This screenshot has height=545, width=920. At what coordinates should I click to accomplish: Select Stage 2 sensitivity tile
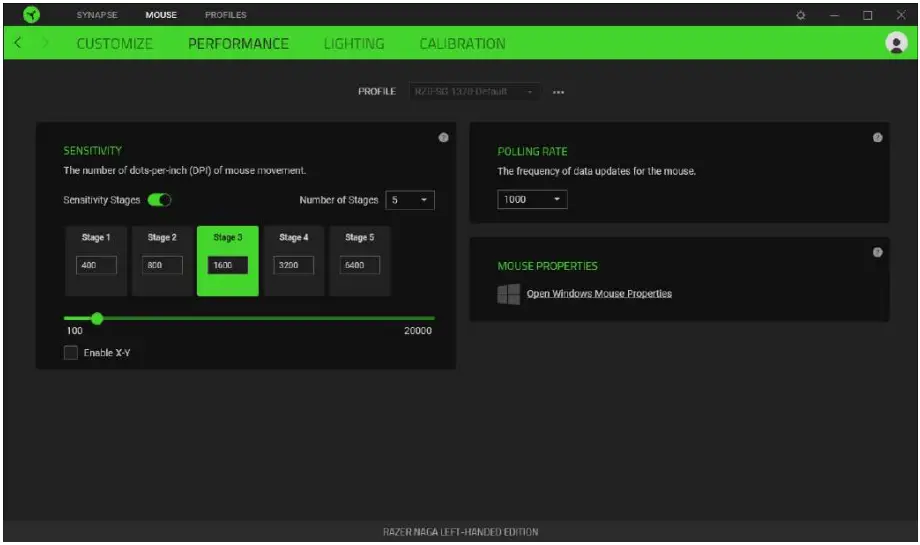pyautogui.click(x=162, y=261)
